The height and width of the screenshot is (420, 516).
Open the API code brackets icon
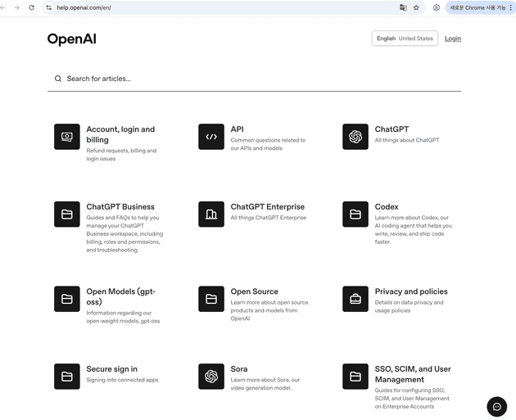coord(211,137)
